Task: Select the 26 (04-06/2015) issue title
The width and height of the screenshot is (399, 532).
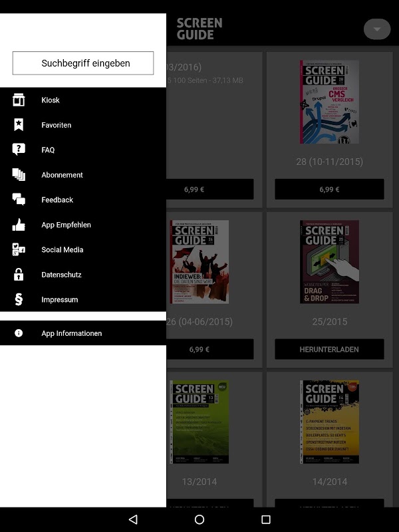Action: (199, 322)
